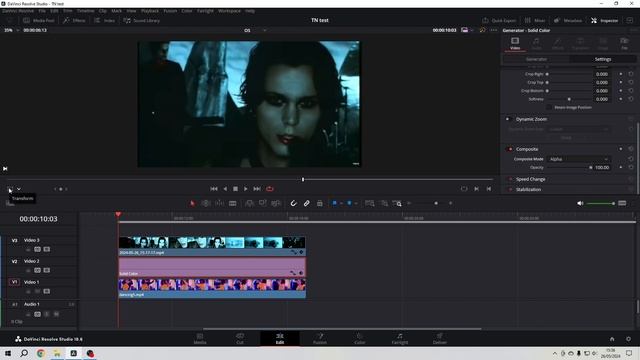Switch to the Inspector Generator tab
640x360 pixels.
tap(536, 59)
